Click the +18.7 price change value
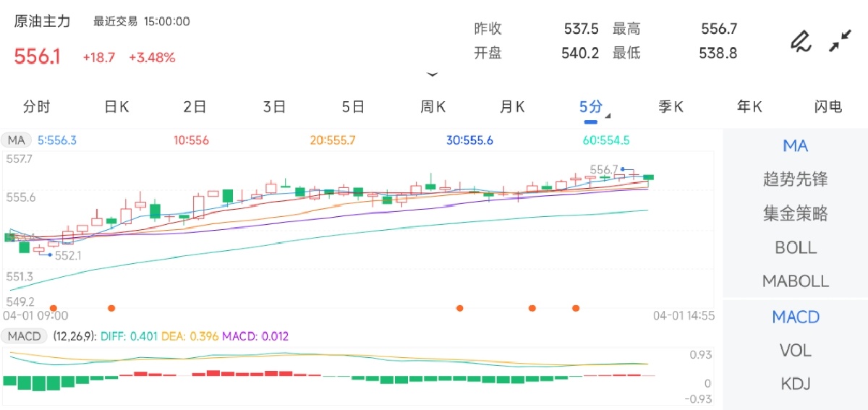Screen dimensions: 868x410 coord(99,58)
